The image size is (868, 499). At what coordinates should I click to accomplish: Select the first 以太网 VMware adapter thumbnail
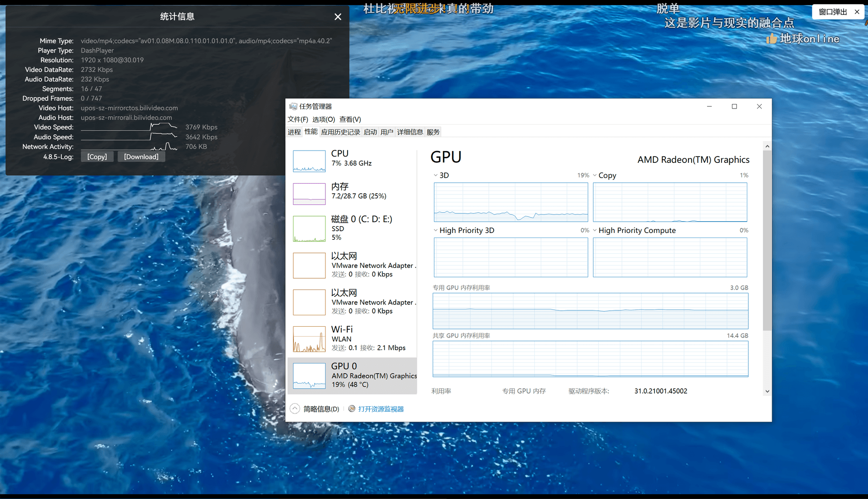[309, 265]
